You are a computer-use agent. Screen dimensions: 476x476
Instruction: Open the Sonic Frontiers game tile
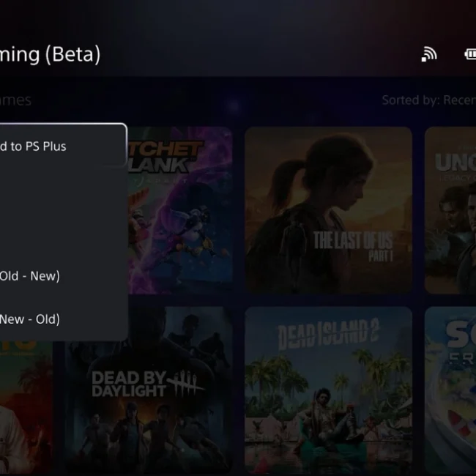pos(450,390)
